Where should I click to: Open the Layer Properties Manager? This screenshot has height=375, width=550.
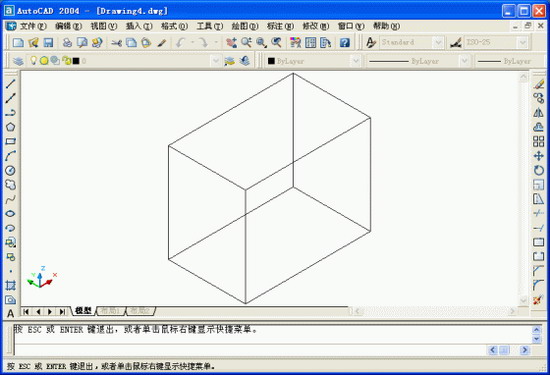[x=18, y=61]
